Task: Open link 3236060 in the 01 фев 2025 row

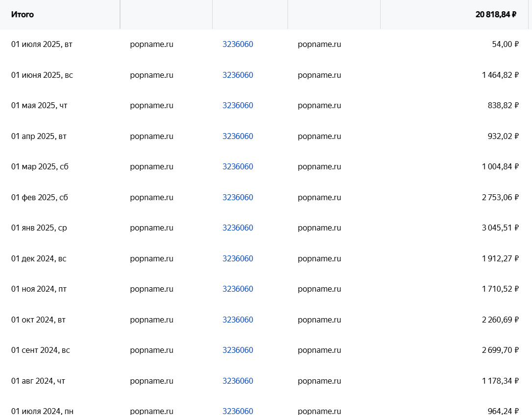Action: coord(238,197)
